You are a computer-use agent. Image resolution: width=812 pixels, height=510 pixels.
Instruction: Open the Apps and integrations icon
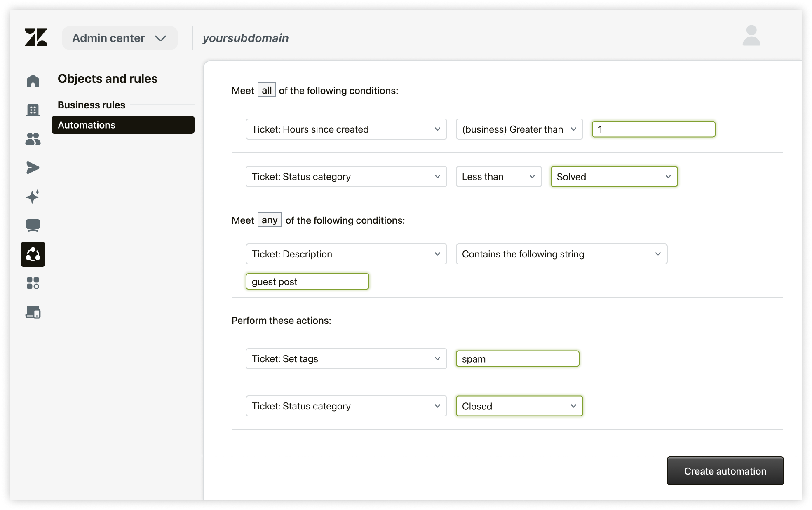(x=33, y=283)
